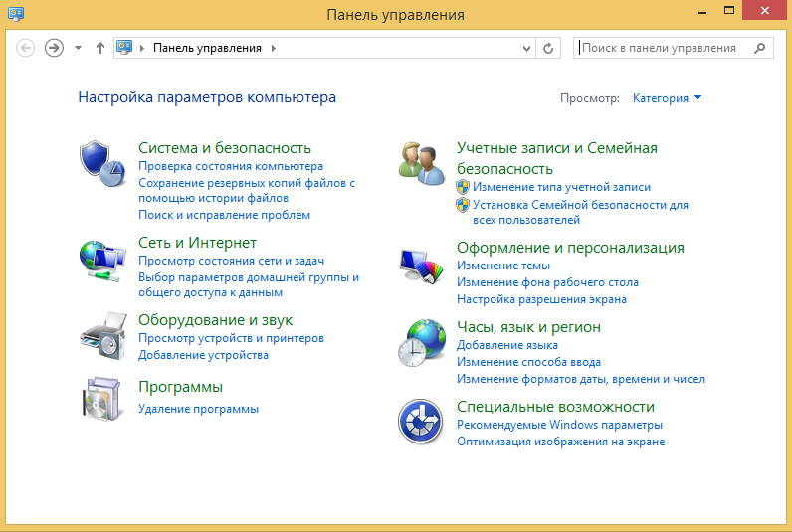Open 'Специальные возможности' category
The width and height of the screenshot is (792, 532).
[x=555, y=407]
